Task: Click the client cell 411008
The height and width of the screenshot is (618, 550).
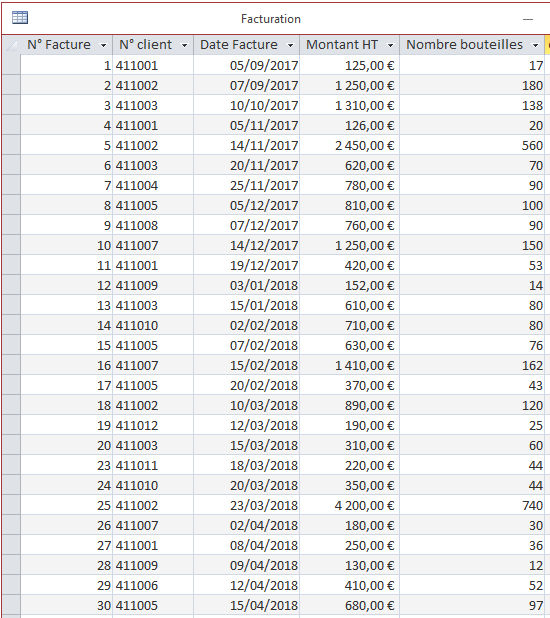Action: 153,225
